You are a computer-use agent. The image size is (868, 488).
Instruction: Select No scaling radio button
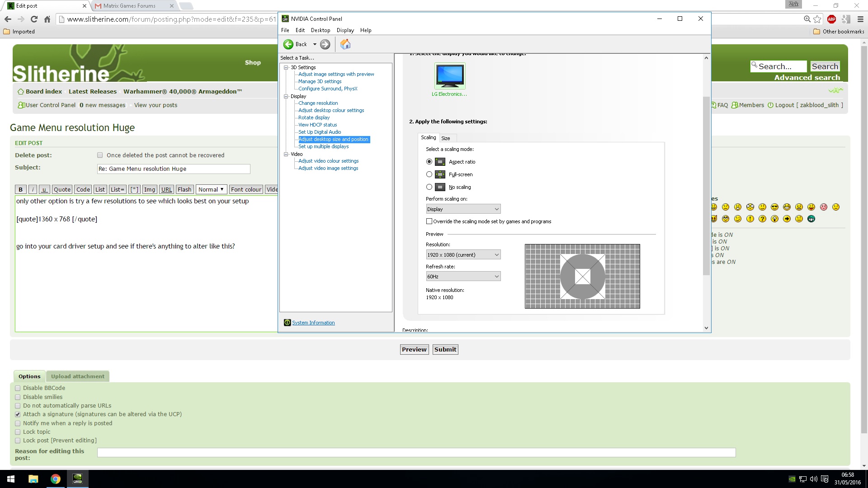coord(429,187)
